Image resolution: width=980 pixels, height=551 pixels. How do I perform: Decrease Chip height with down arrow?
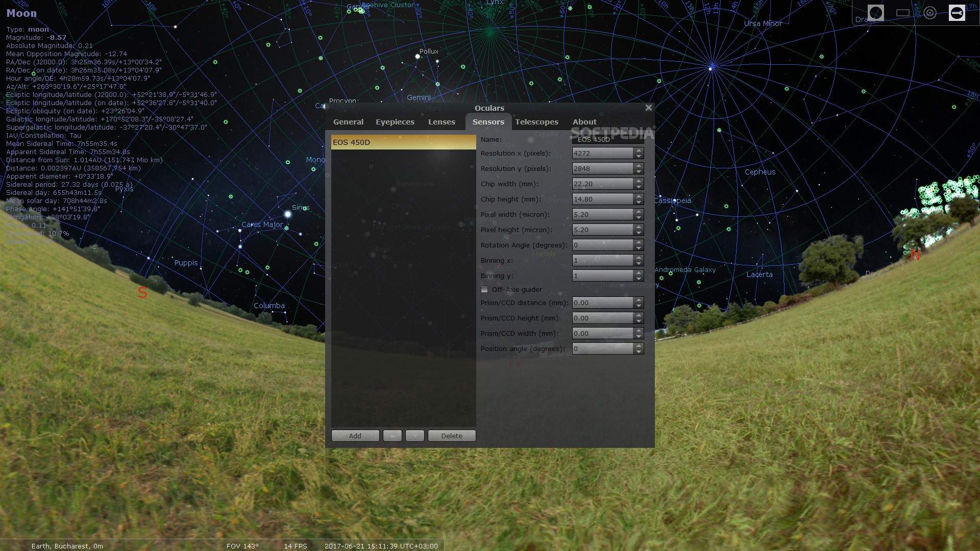[639, 202]
